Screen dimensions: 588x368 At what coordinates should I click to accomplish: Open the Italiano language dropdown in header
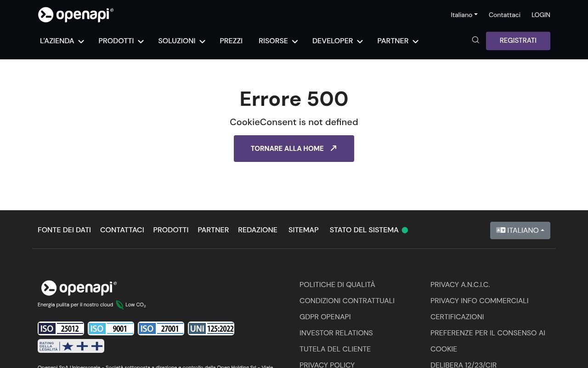(x=464, y=15)
